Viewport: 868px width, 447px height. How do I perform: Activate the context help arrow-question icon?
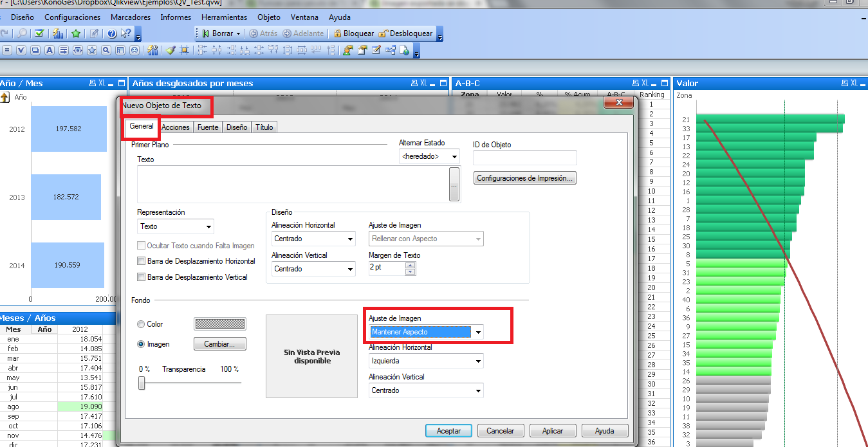(x=126, y=33)
